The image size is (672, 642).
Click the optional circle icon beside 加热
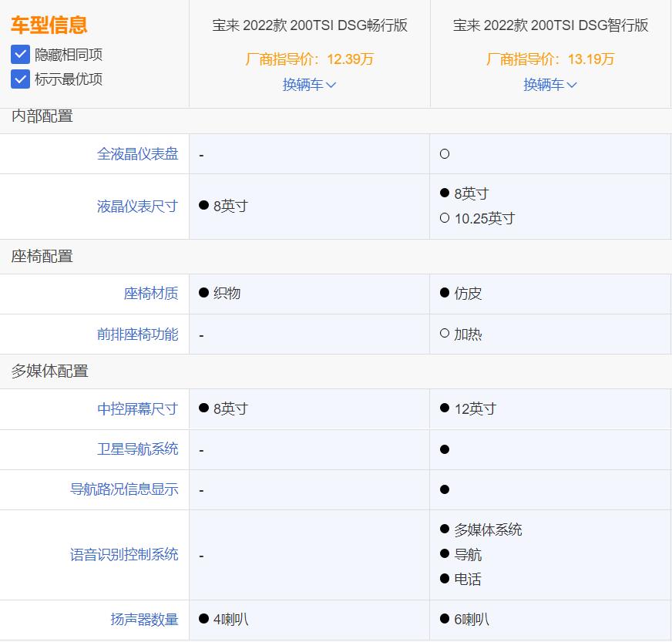(445, 334)
